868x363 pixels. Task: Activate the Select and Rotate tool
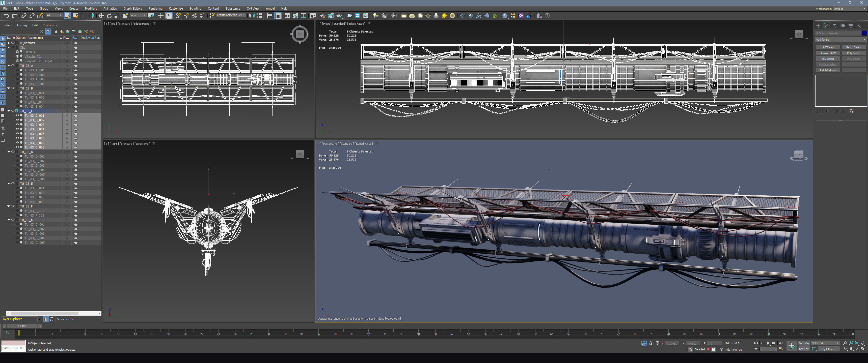(109, 15)
